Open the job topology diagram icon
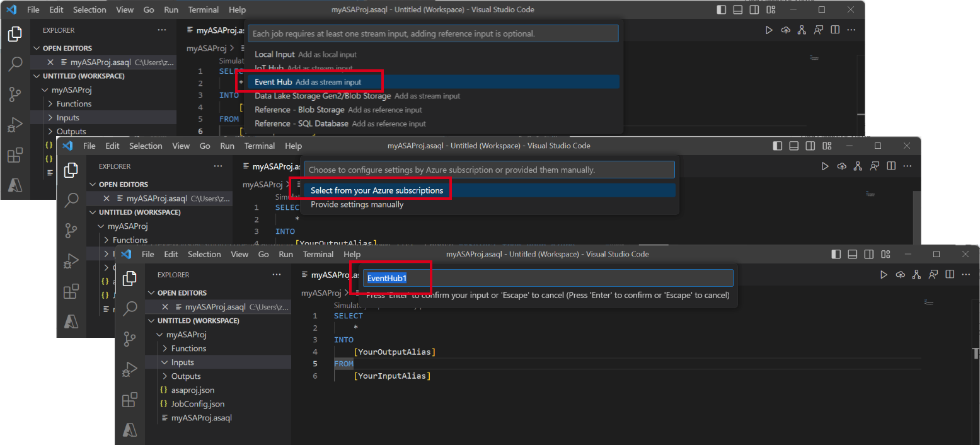Screen dimensions: 980x445 tap(917, 274)
